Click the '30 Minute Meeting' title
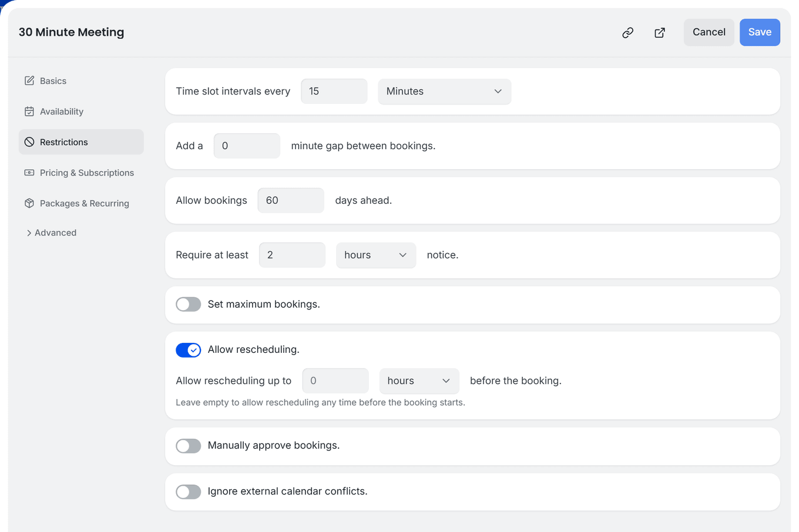This screenshot has width=799, height=532. click(x=71, y=32)
